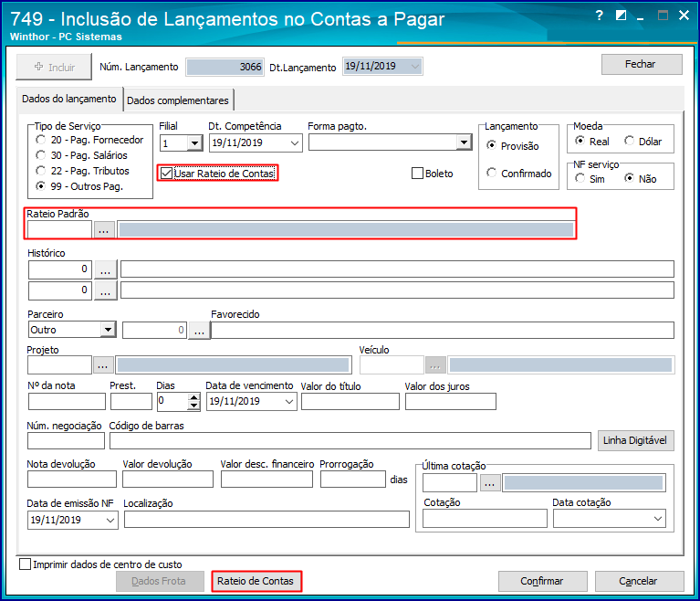
Task: Expand the Data cotação dropdown
Action: point(658,519)
